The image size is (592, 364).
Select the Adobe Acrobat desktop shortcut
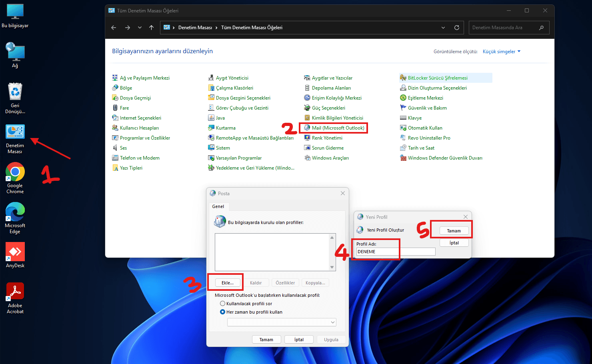point(15,298)
